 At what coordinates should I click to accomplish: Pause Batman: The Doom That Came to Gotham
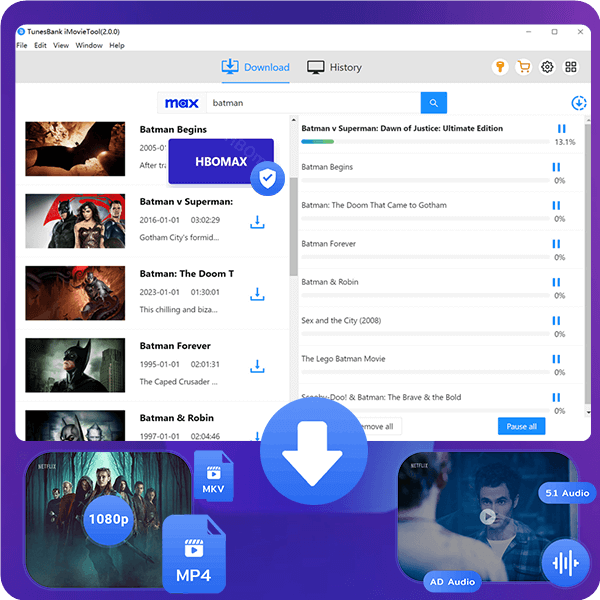click(556, 205)
